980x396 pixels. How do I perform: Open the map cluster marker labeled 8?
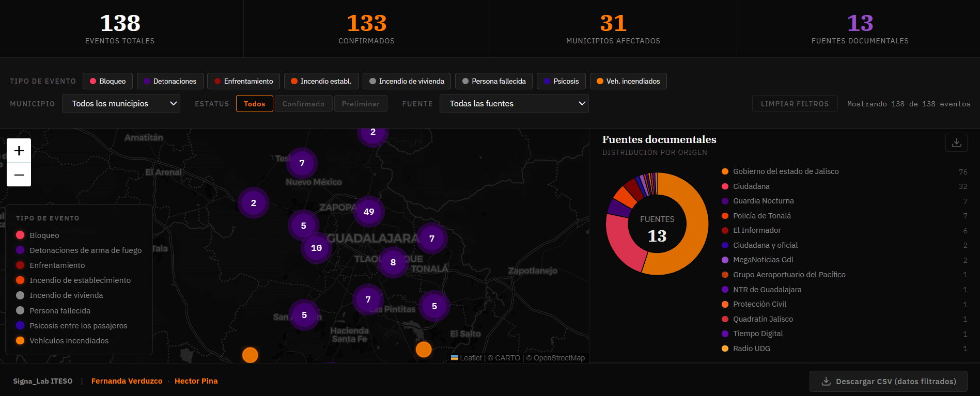(393, 262)
